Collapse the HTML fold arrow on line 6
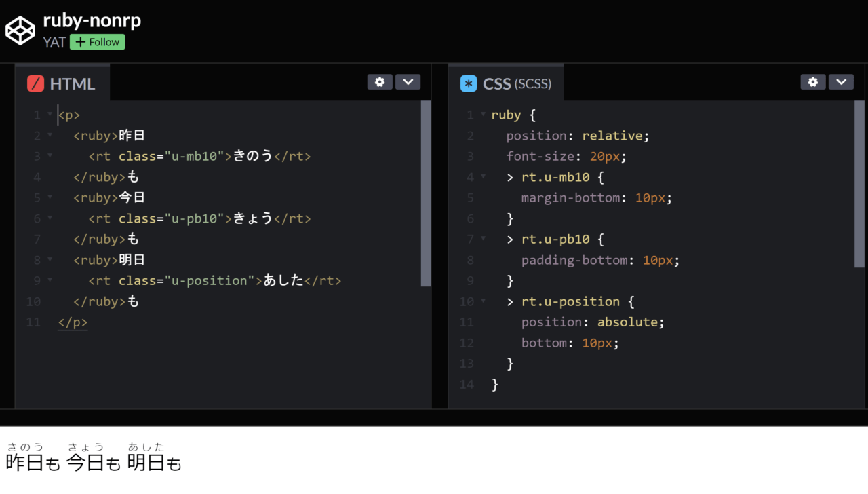The height and width of the screenshot is (494, 868). [x=50, y=218]
